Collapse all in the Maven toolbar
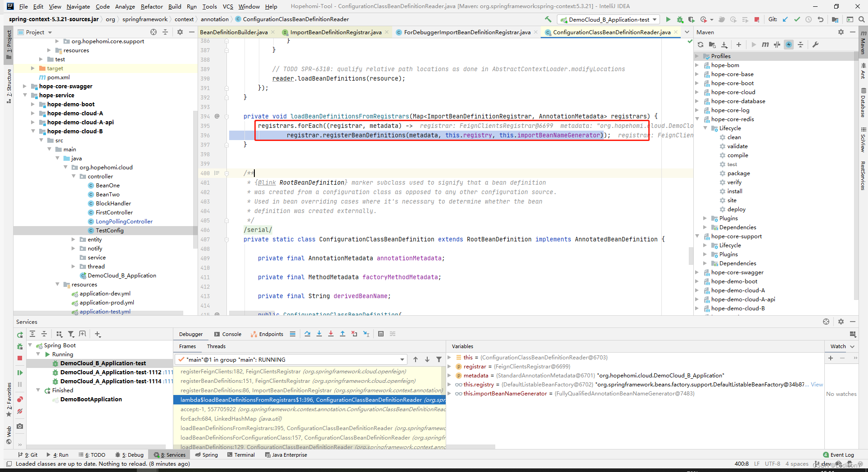The width and height of the screenshot is (868, 472). (800, 45)
